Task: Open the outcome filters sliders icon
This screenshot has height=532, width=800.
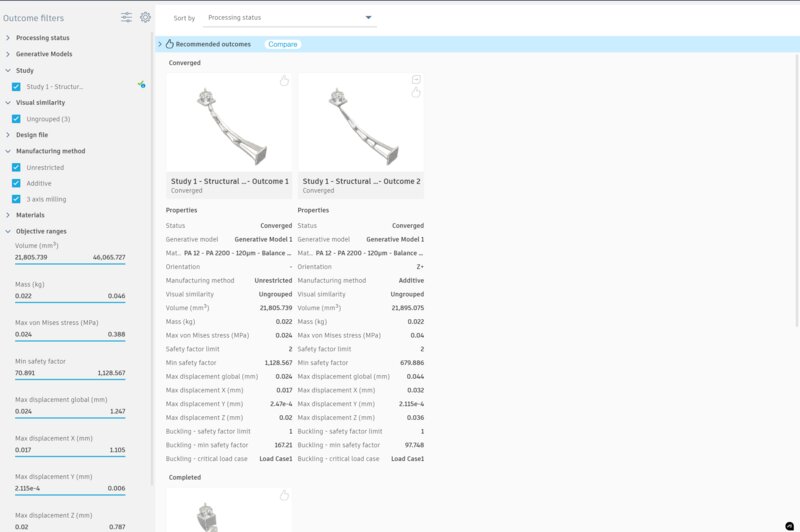Action: pyautogui.click(x=126, y=17)
